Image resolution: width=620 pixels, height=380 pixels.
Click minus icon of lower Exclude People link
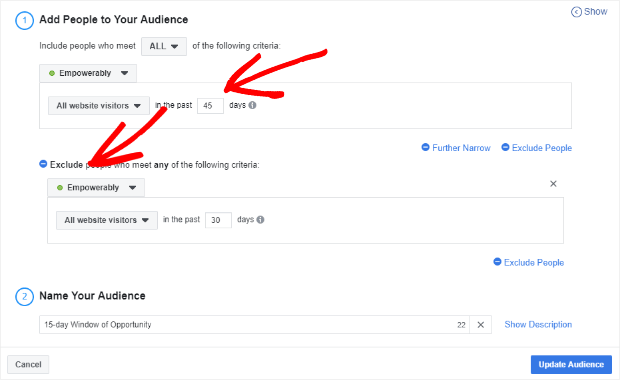click(x=497, y=261)
